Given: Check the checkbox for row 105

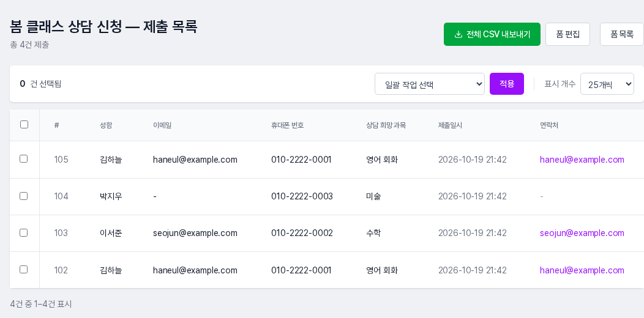Looking at the screenshot, I should [24, 159].
